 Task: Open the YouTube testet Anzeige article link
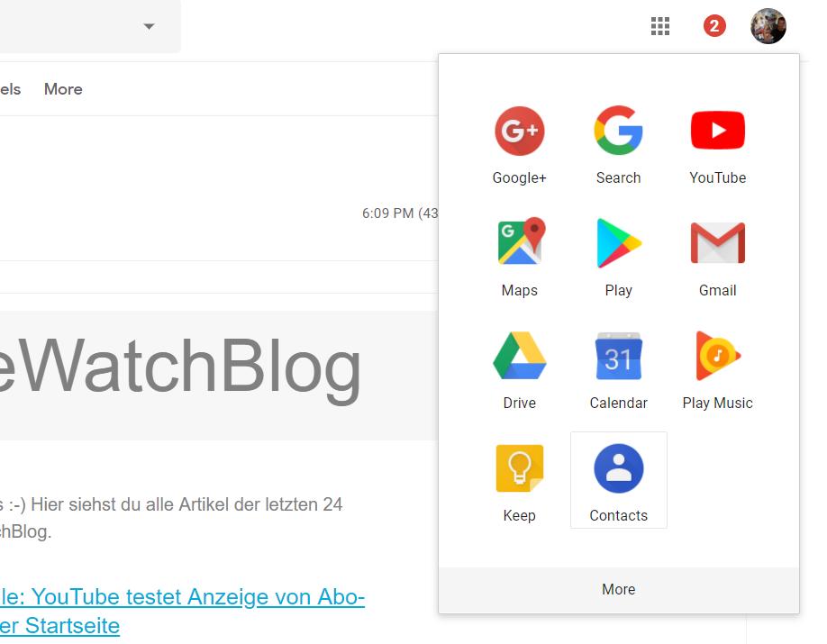tap(182, 612)
